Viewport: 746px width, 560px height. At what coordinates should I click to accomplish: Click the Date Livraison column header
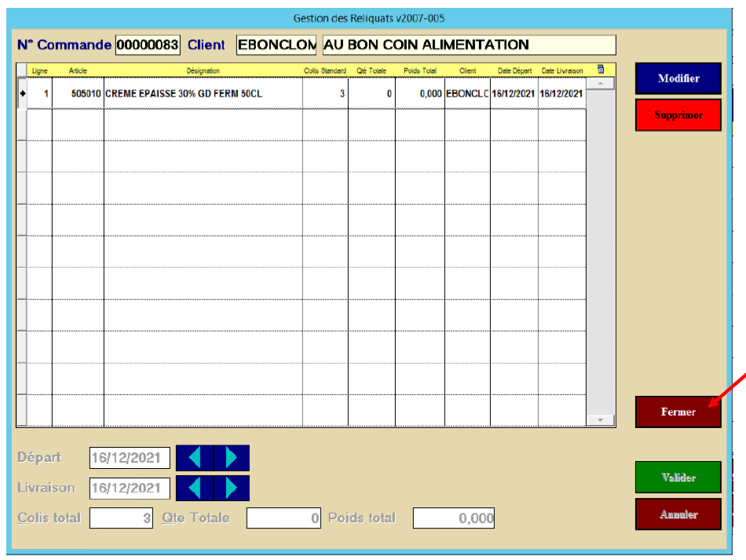click(561, 71)
